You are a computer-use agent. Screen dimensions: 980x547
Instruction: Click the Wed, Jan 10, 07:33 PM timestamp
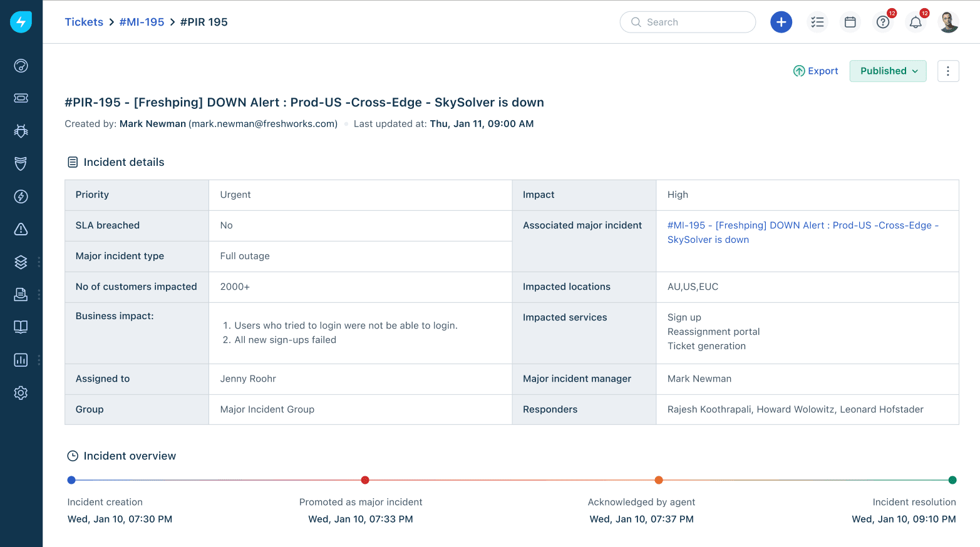[361, 519]
